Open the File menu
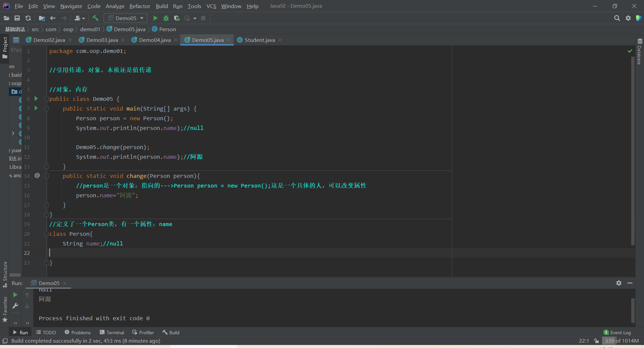The width and height of the screenshot is (644, 348). (x=19, y=6)
